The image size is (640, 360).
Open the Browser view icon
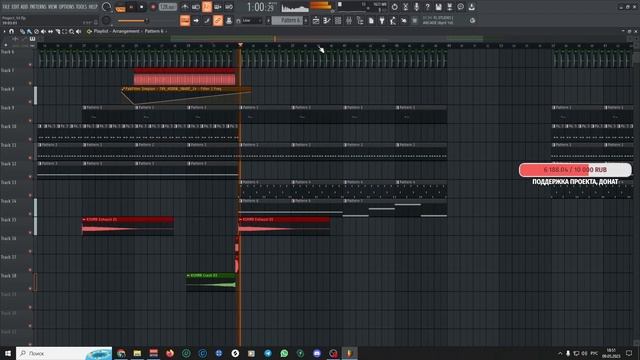[360, 20]
